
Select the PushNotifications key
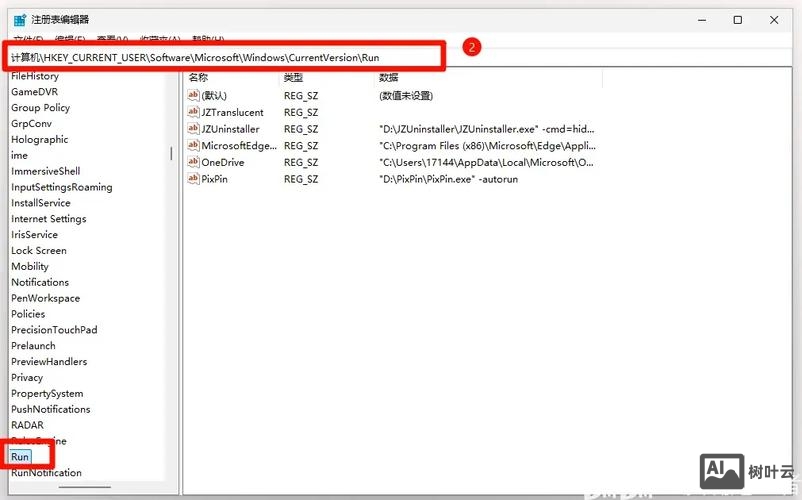pos(51,409)
